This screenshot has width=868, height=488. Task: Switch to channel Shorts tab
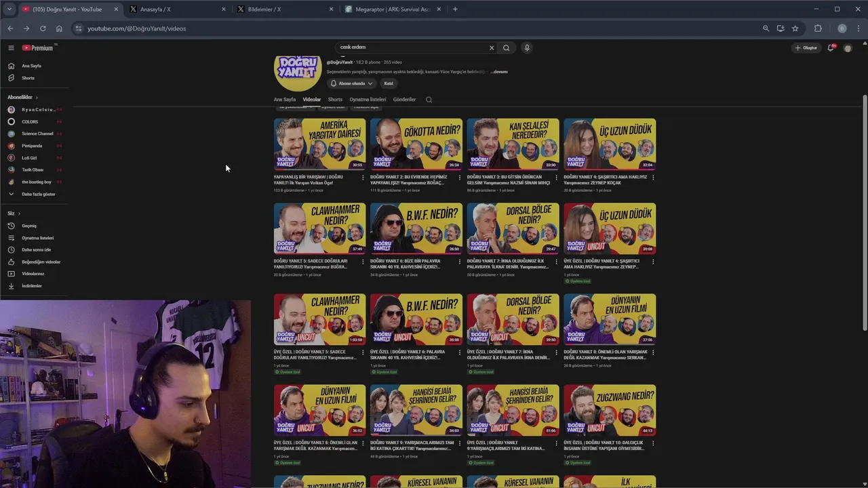pos(335,100)
